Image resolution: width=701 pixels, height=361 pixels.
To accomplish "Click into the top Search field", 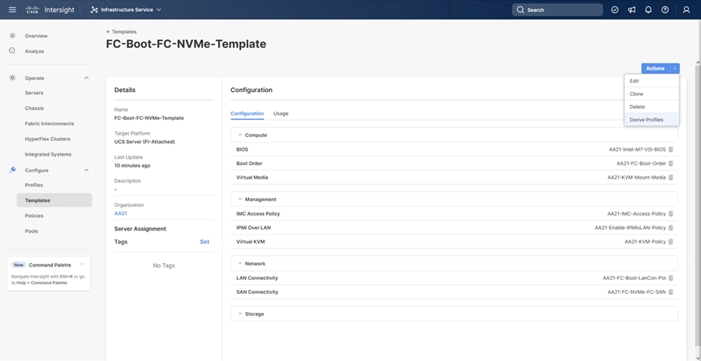I will point(557,10).
